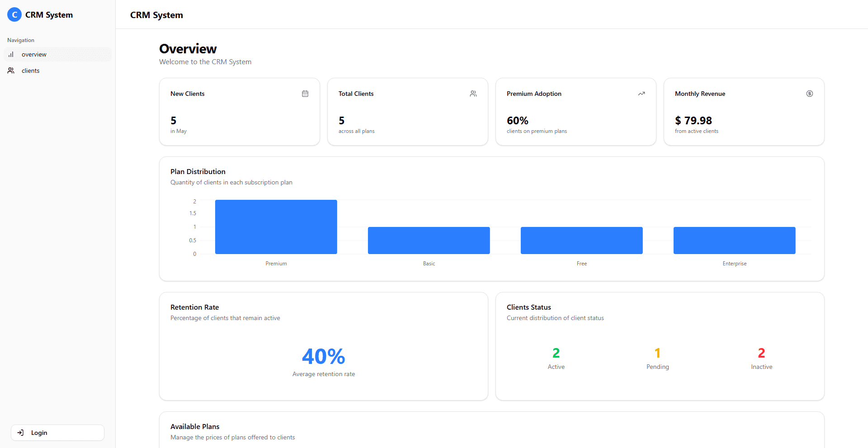Click the people icon beside clients

coord(11,71)
